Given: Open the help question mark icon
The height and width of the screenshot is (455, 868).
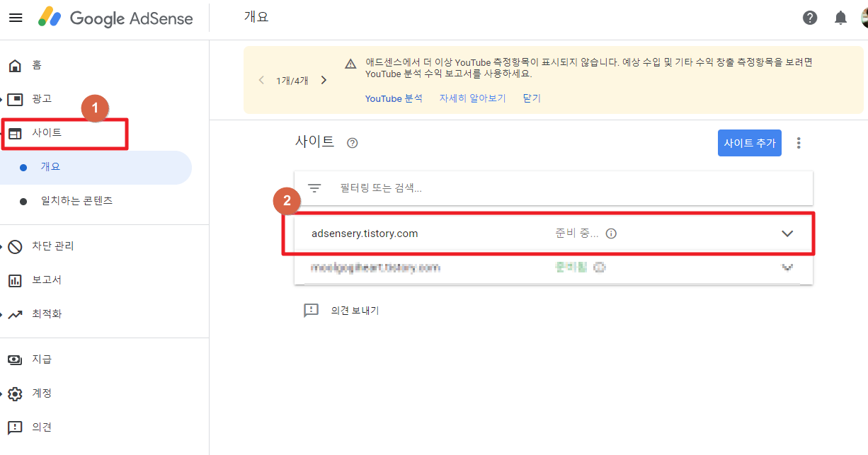Looking at the screenshot, I should pos(810,18).
